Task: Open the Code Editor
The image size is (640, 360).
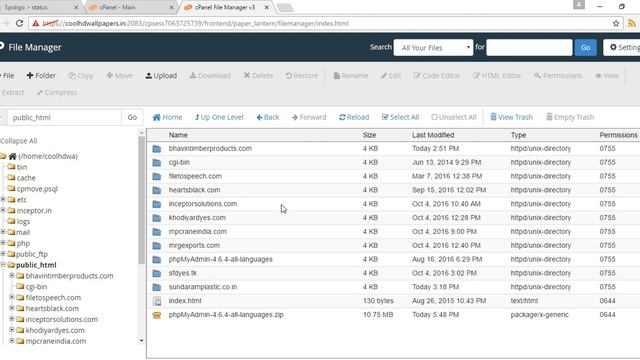Action: pos(437,76)
